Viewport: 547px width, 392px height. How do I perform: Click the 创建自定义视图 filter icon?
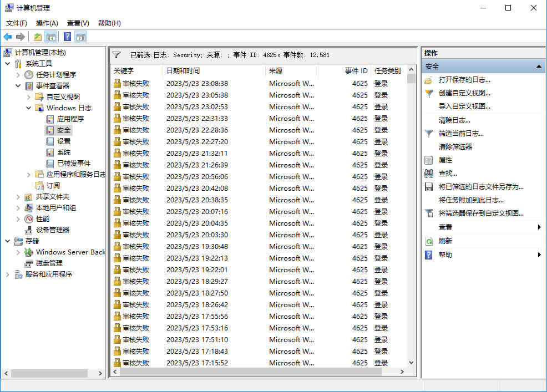click(x=429, y=93)
